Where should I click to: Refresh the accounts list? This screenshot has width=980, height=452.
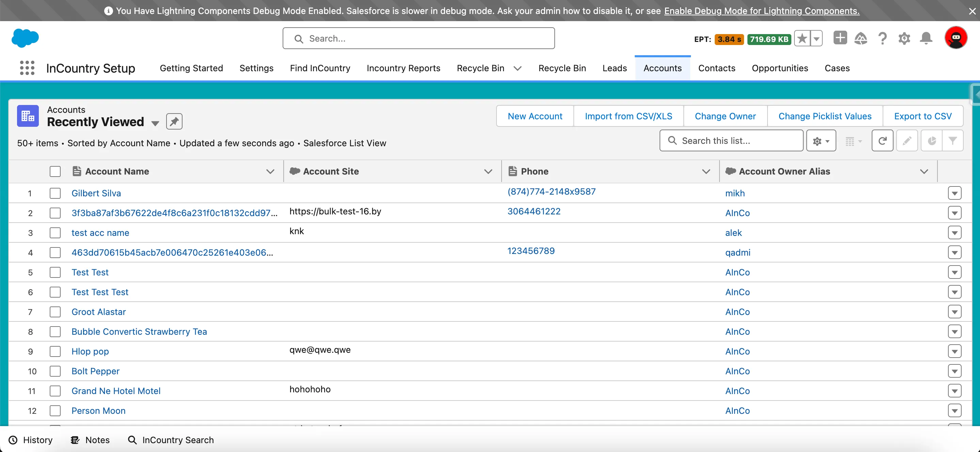point(882,141)
